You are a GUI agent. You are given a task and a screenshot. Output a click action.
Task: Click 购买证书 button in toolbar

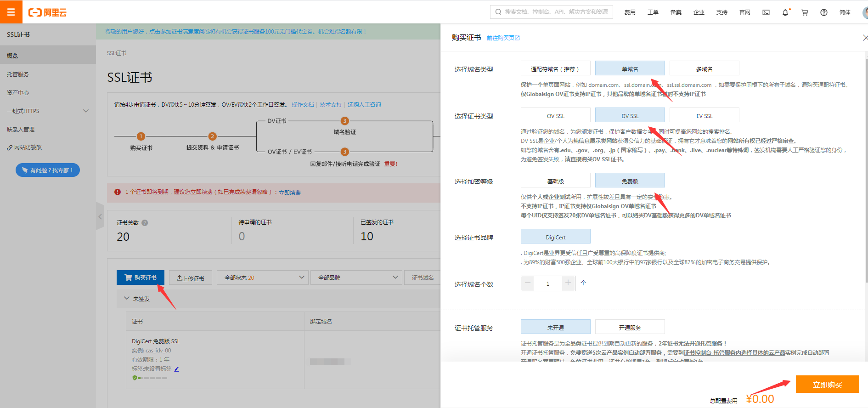pyautogui.click(x=141, y=278)
